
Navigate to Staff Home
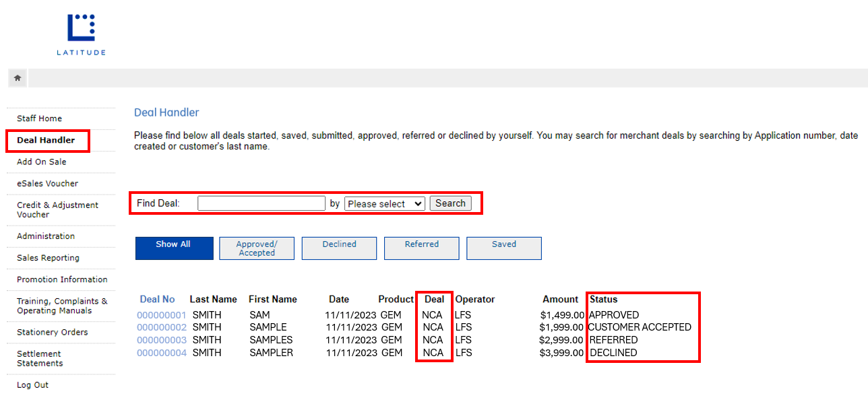click(38, 118)
